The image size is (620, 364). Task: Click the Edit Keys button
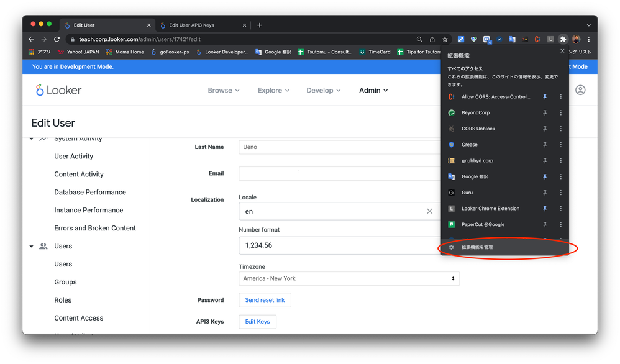coord(257,322)
